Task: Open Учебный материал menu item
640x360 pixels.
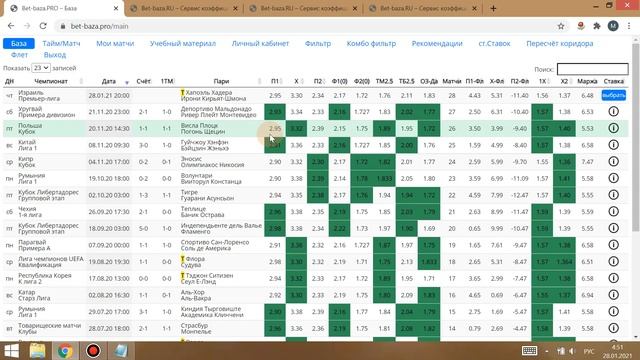Action: (x=183, y=43)
